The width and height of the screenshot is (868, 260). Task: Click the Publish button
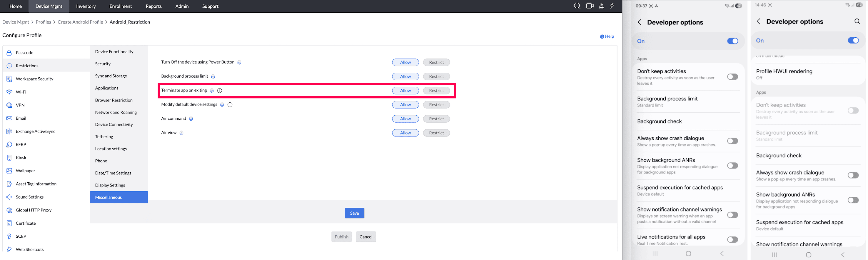[342, 237]
